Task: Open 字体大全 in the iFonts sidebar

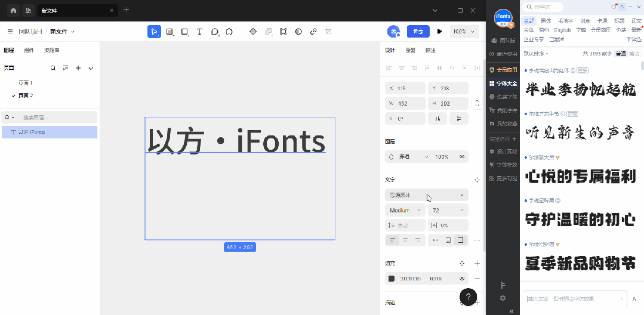Action: [503, 84]
